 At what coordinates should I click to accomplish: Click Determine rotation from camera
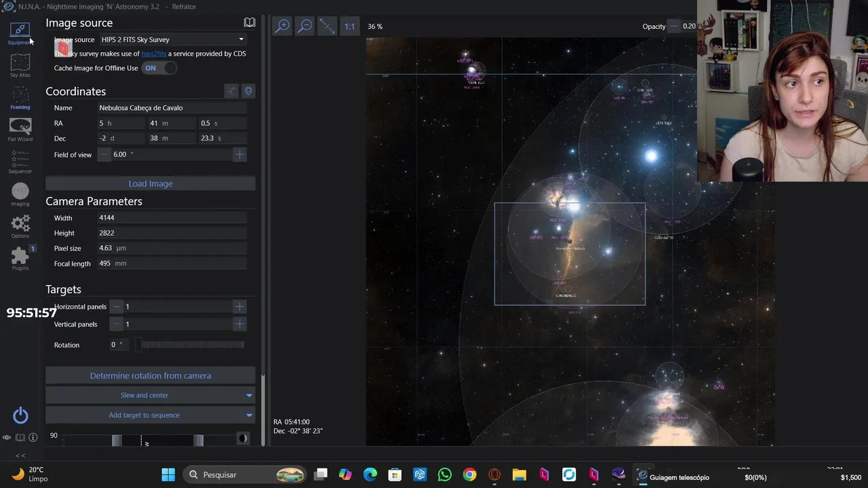pos(151,375)
